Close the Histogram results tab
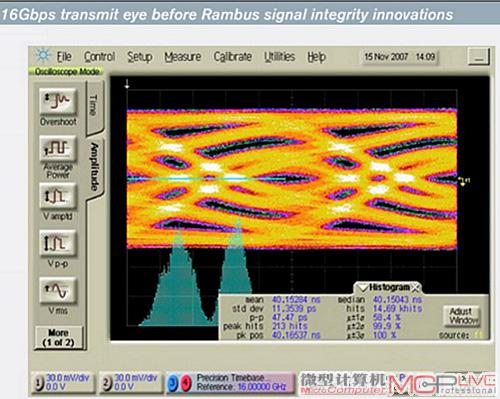This screenshot has width=500, height=399. tap(415, 287)
